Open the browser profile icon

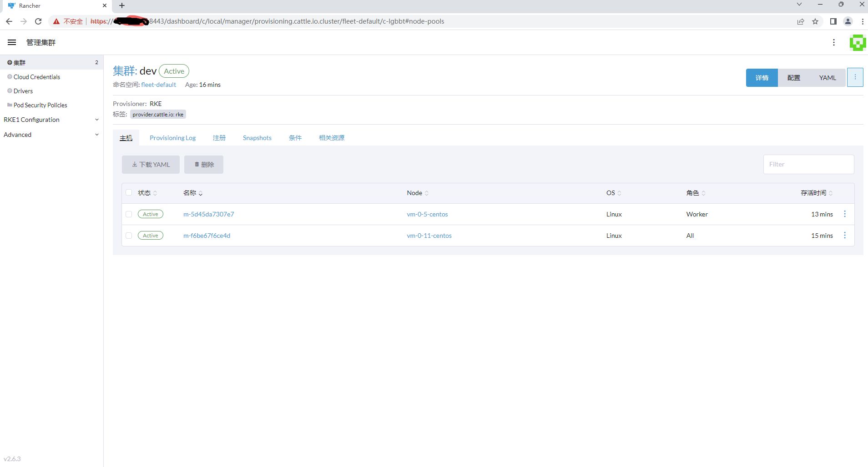tap(848, 21)
